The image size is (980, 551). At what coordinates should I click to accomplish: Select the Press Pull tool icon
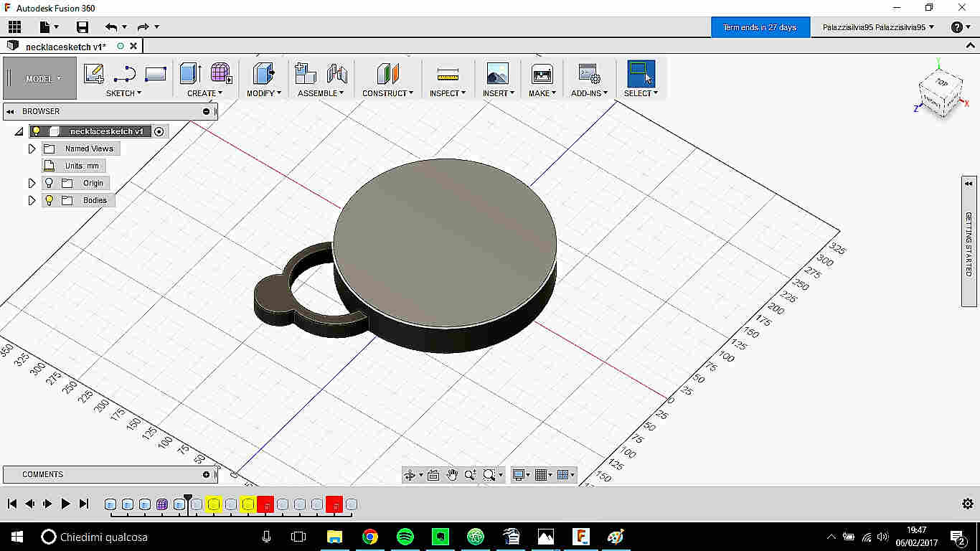coord(263,74)
